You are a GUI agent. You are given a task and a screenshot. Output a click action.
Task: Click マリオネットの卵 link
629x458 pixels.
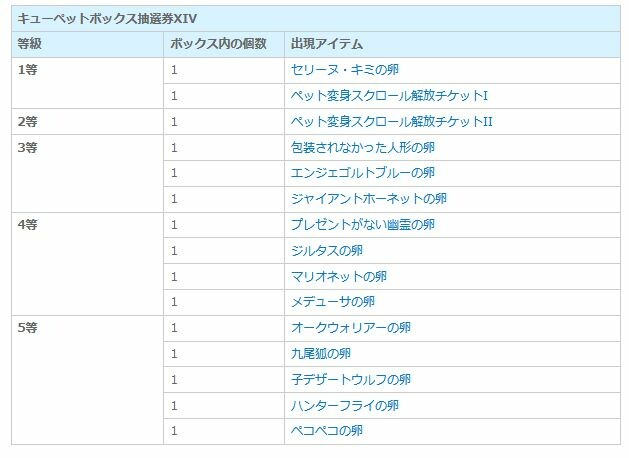(338, 276)
